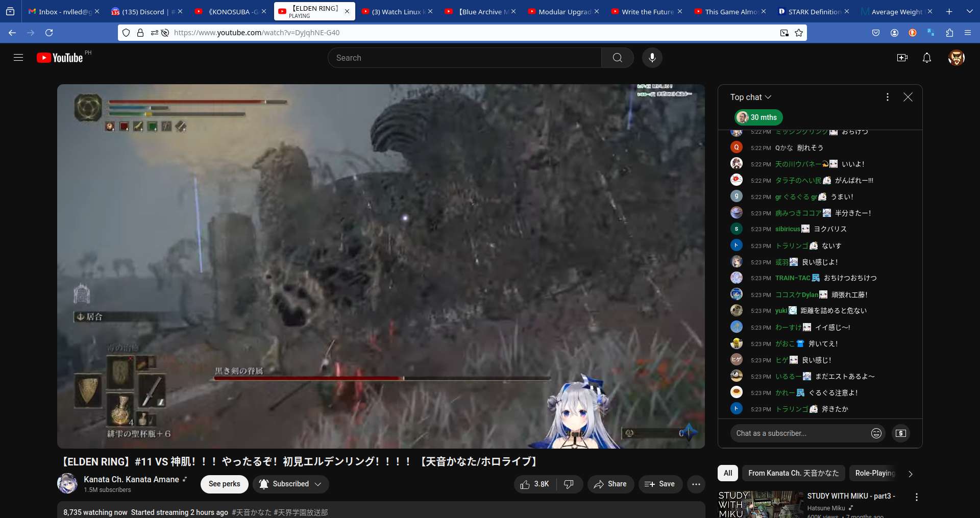Click the 30 mths membership badge
Viewport: 980px width, 518px height.
758,117
